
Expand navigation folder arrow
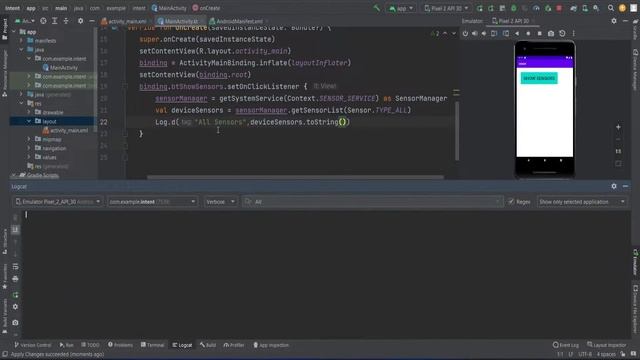(29, 148)
